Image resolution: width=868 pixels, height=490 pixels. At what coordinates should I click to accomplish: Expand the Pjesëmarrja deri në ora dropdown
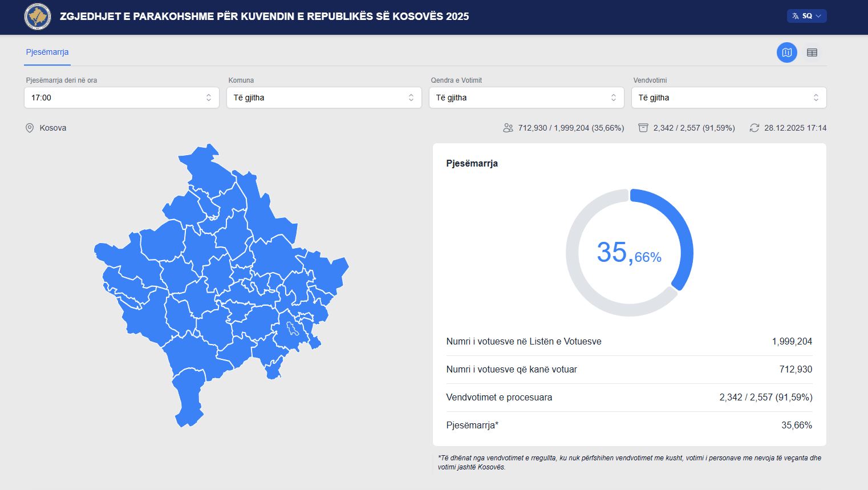(121, 98)
